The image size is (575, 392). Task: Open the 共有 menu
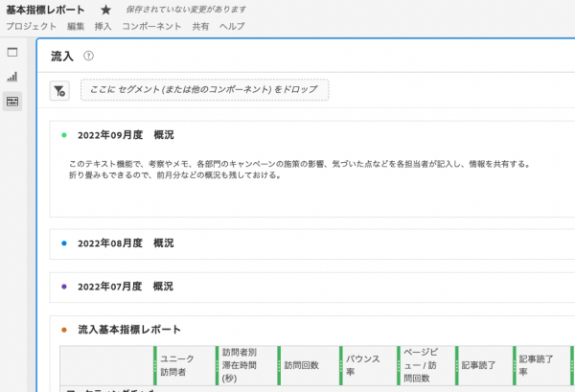tap(200, 26)
